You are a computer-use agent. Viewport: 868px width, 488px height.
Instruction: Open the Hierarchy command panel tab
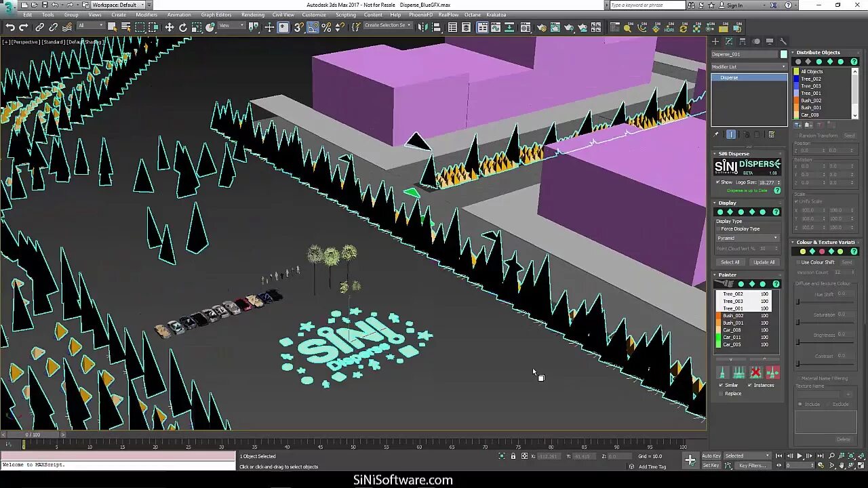coord(743,41)
